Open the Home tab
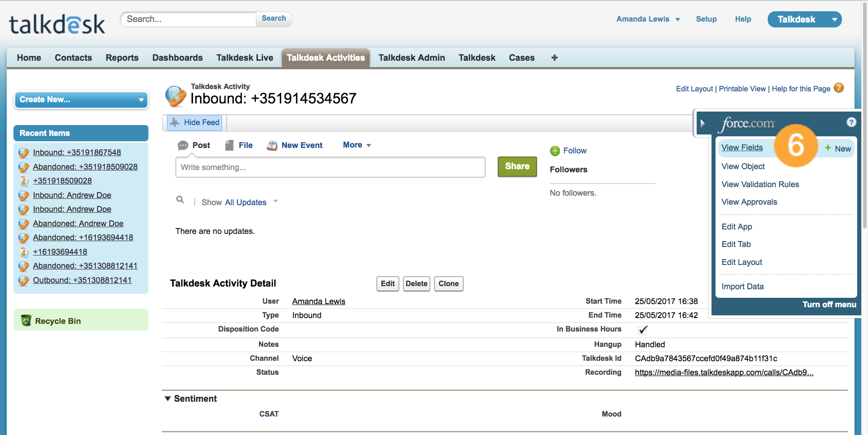This screenshot has width=868, height=435. [x=29, y=58]
